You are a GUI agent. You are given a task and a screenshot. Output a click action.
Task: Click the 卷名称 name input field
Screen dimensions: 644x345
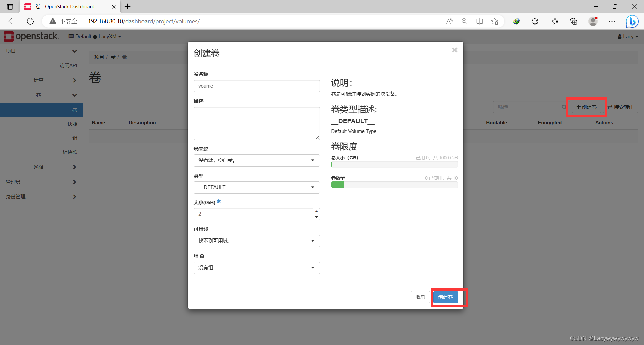pos(257,86)
